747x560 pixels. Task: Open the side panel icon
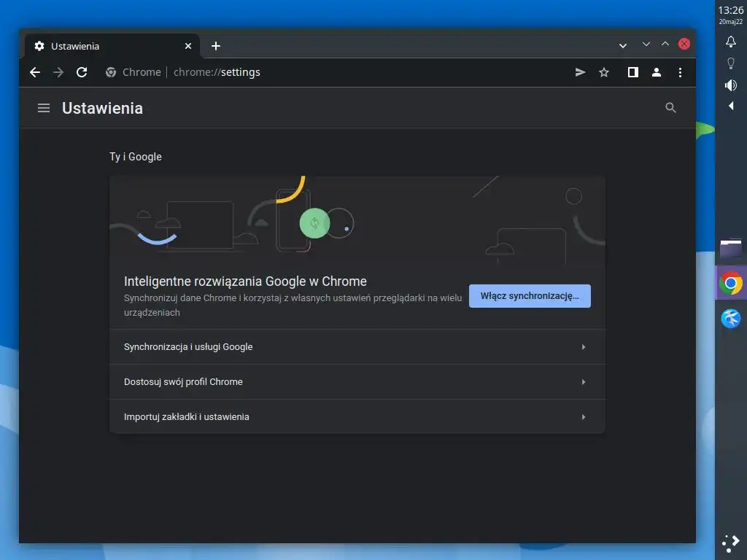(x=632, y=72)
